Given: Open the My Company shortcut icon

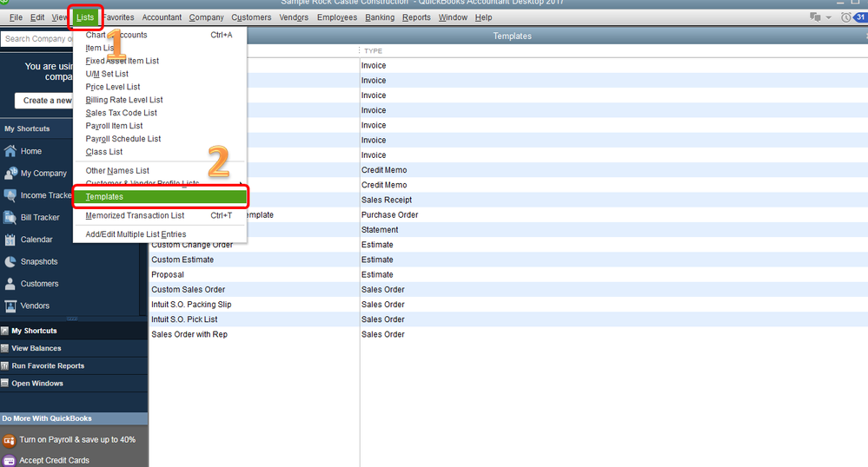Looking at the screenshot, I should 10,174.
